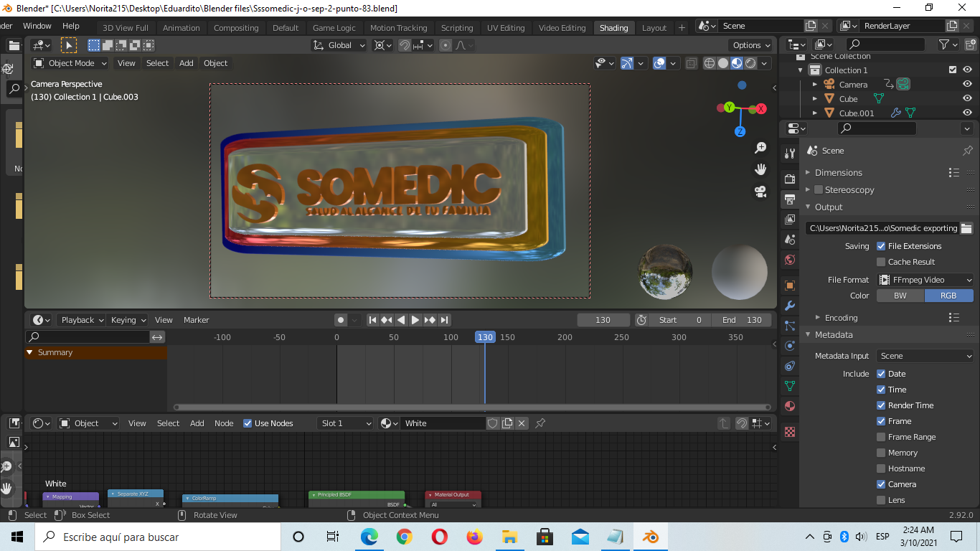Uncheck the Render Time metadata option

tap(881, 405)
